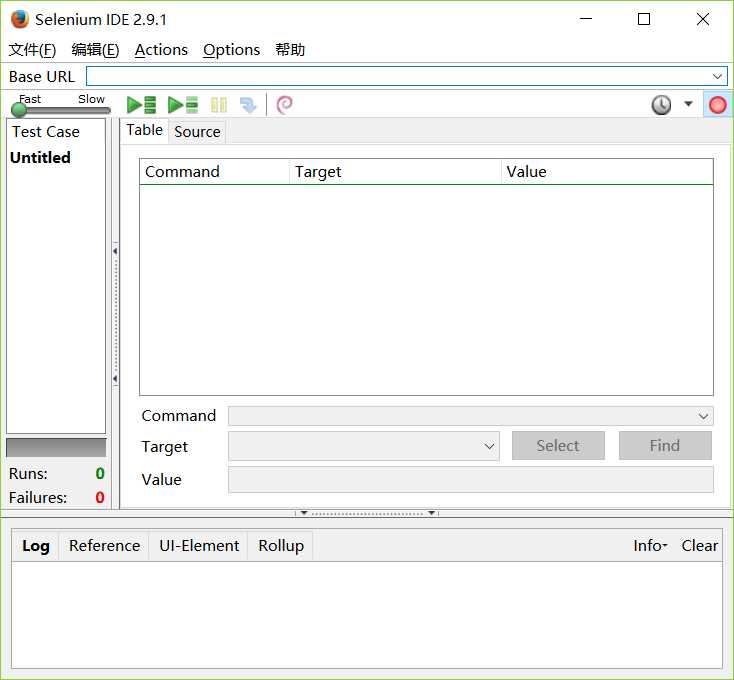The image size is (734, 680).
Task: Close the Selenium IDE window
Action: click(x=703, y=19)
